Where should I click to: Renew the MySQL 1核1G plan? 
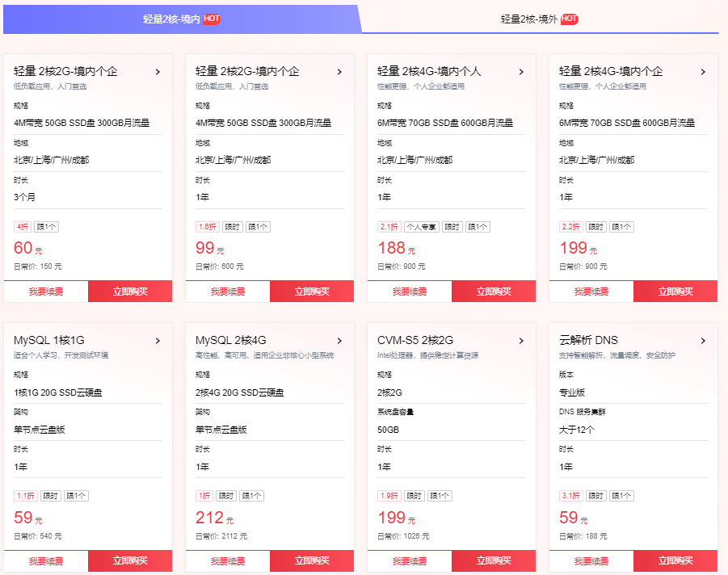[x=46, y=561]
